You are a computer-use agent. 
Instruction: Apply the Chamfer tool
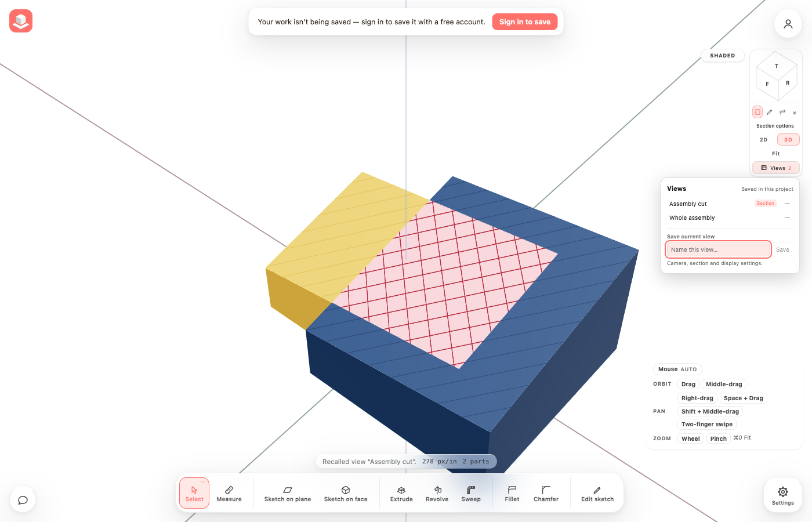pyautogui.click(x=546, y=493)
